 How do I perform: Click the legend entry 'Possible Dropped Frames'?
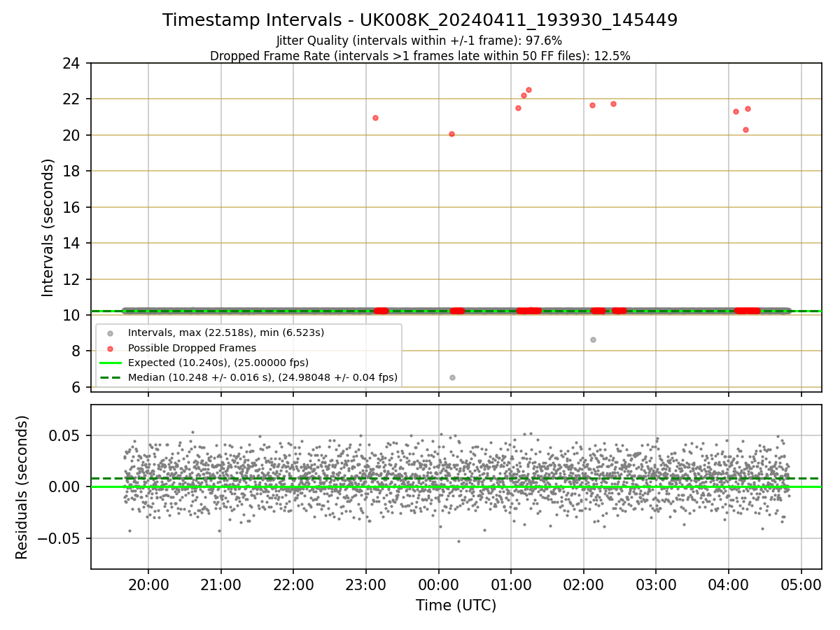pyautogui.click(x=192, y=348)
